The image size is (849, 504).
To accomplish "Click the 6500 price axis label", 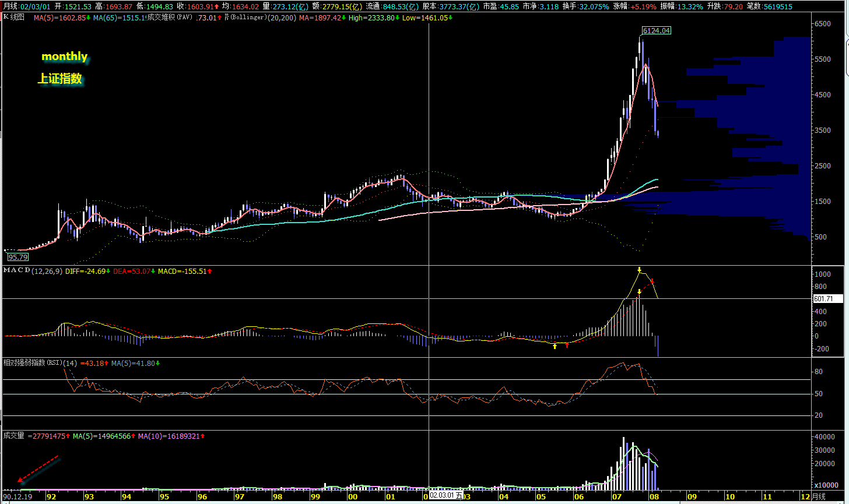I will pyautogui.click(x=822, y=23).
